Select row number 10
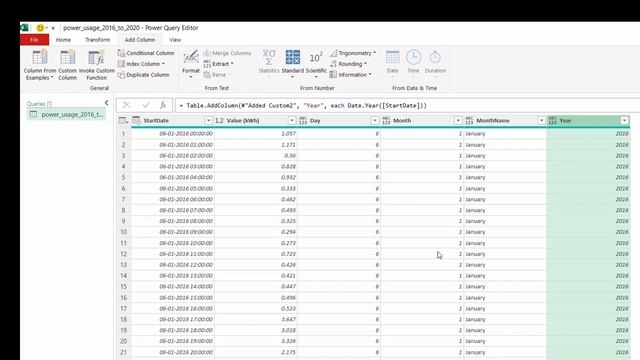 (124, 232)
